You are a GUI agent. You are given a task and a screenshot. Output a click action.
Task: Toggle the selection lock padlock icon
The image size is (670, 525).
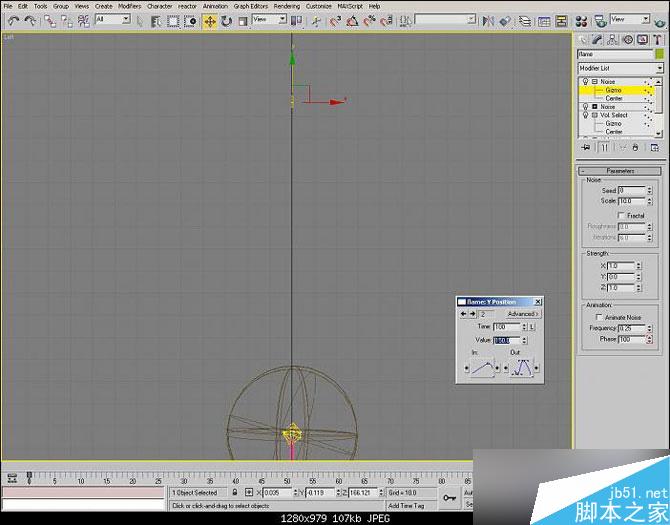pos(235,493)
